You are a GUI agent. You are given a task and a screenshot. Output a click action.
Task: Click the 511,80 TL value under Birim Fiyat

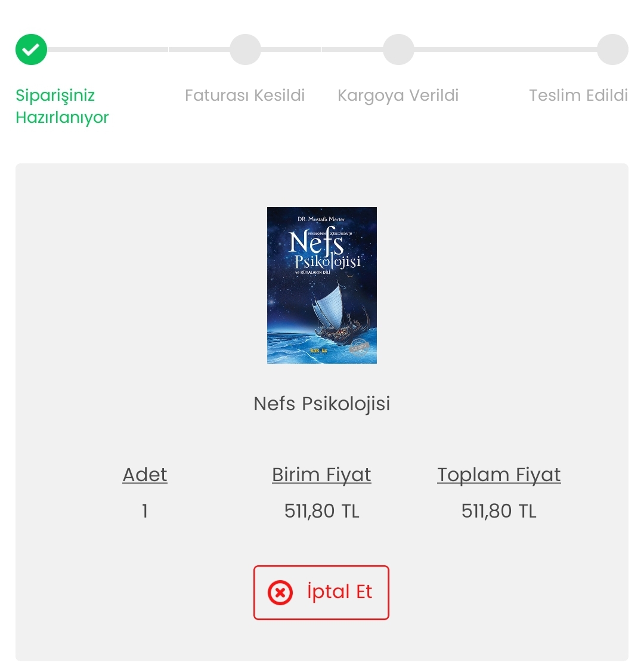tap(321, 511)
